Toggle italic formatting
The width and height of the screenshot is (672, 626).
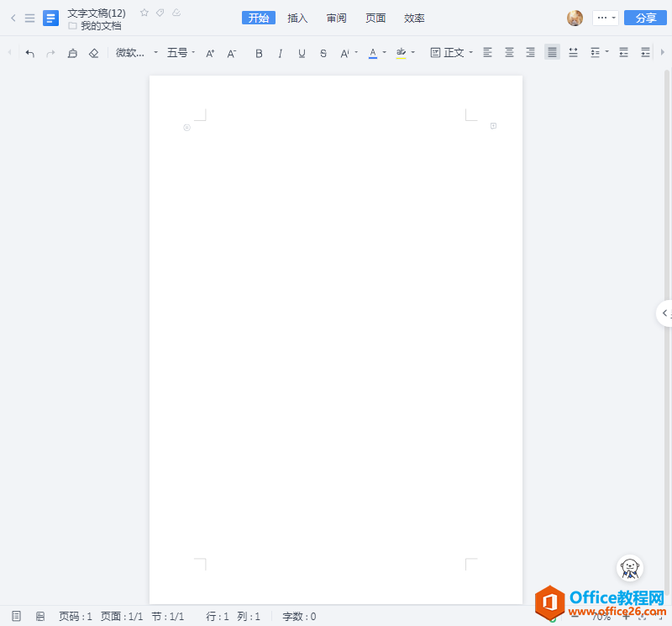(280, 52)
